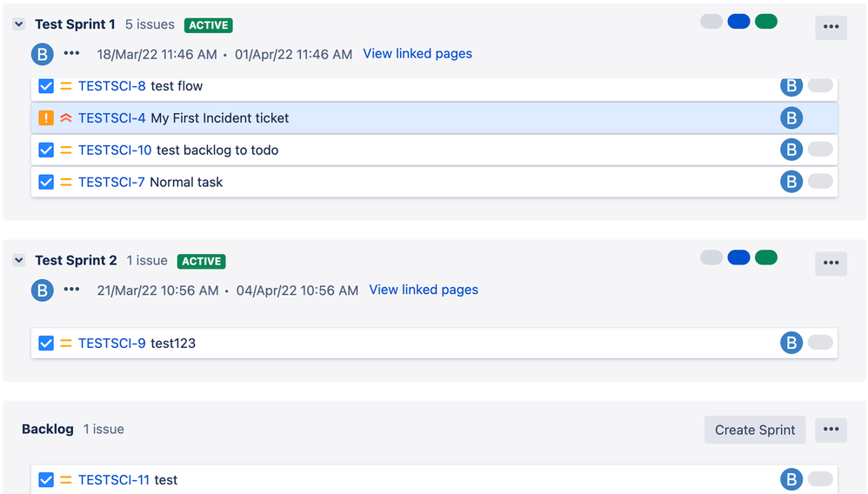Click the highest priority icon on TESTSCI-4
Viewport: 868px width, 494px height.
(66, 118)
